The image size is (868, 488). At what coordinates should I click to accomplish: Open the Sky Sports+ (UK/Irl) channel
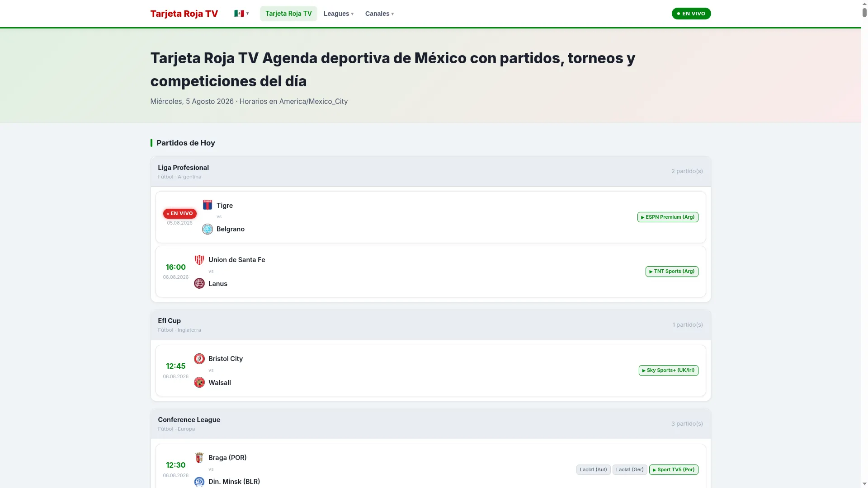point(668,371)
